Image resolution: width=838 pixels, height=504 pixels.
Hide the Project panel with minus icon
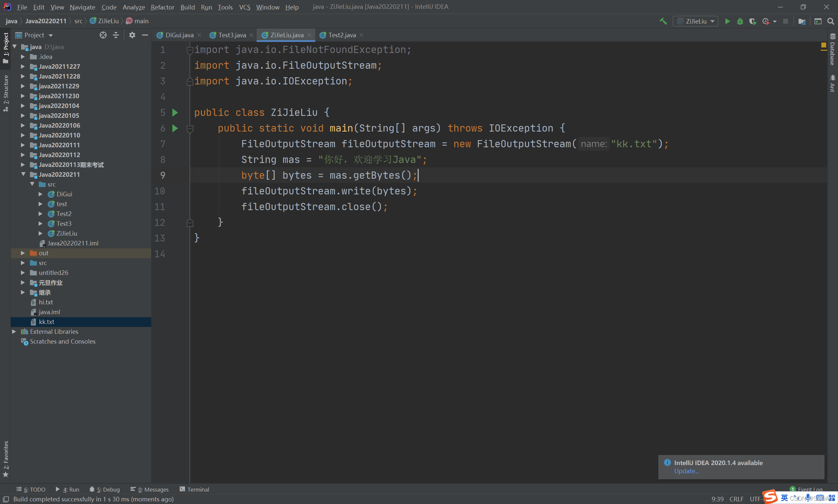click(145, 35)
